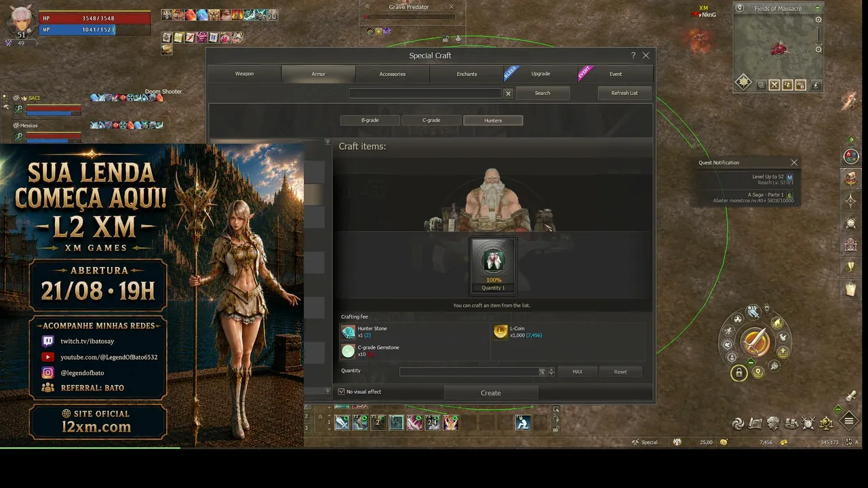Switch to the Accessories tab
The image size is (868, 488).
click(393, 74)
